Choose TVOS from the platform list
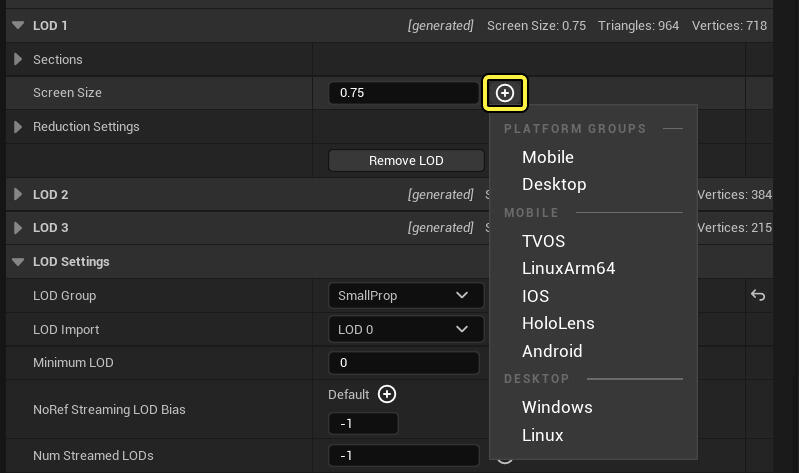Screen dimensions: 799x473 click(x=543, y=241)
